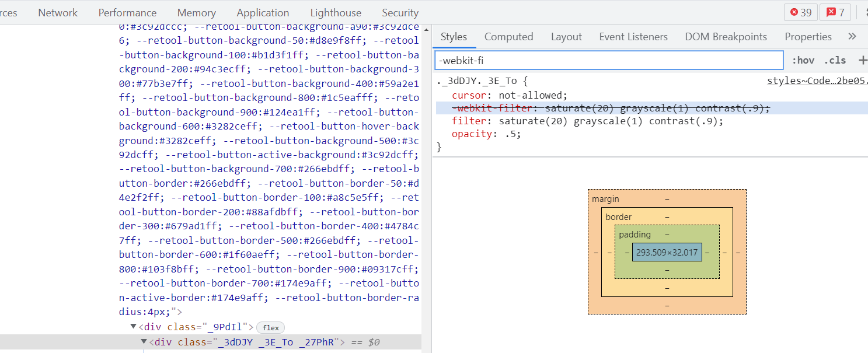Screen dimensions: 868x353
Task: Collapse the selected _3dDJY div node
Action: click(144, 341)
